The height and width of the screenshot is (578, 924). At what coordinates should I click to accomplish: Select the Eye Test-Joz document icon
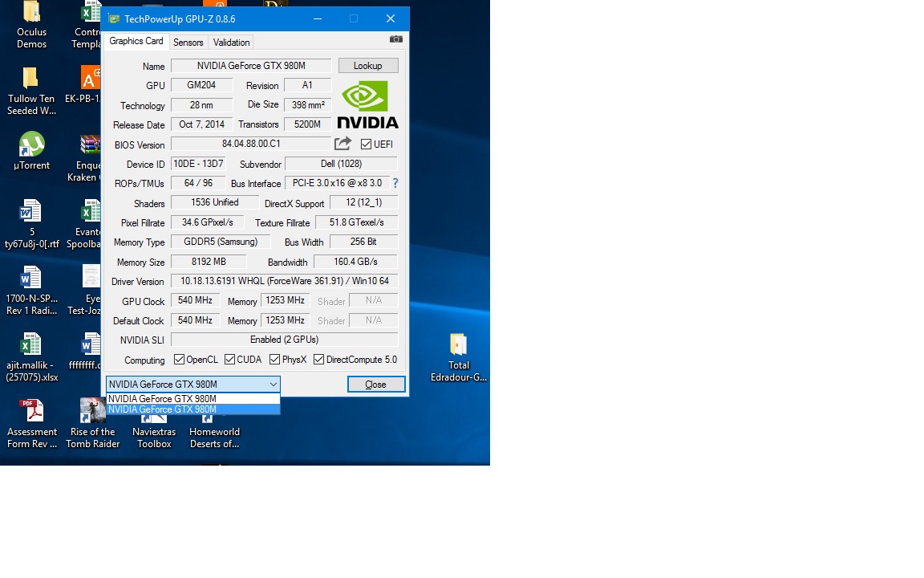[x=91, y=278]
